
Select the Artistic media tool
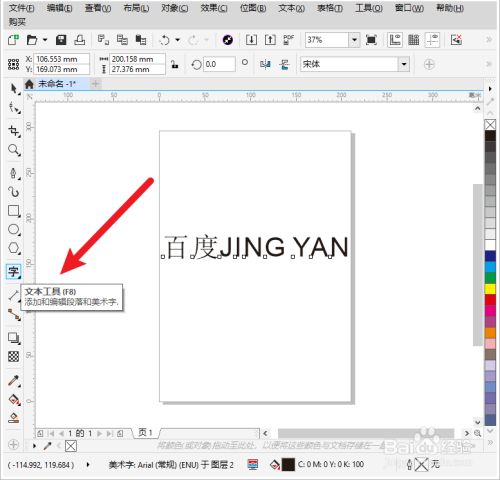click(x=14, y=192)
